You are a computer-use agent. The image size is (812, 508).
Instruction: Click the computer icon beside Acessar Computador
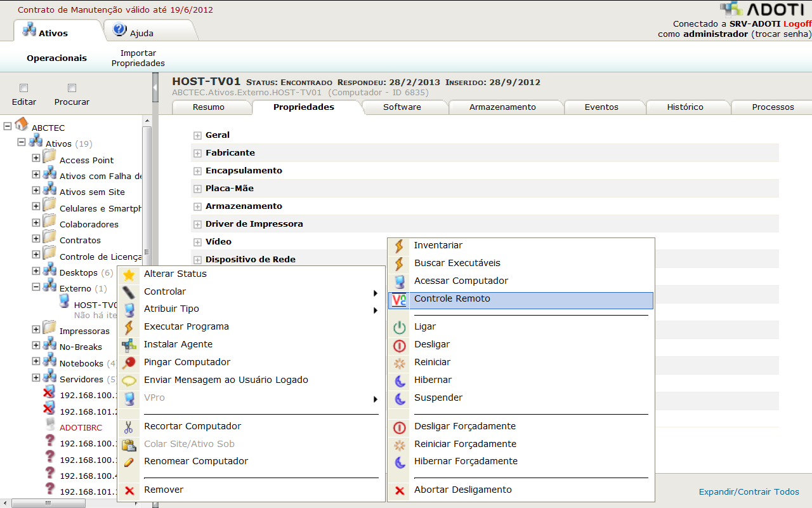[x=400, y=282]
